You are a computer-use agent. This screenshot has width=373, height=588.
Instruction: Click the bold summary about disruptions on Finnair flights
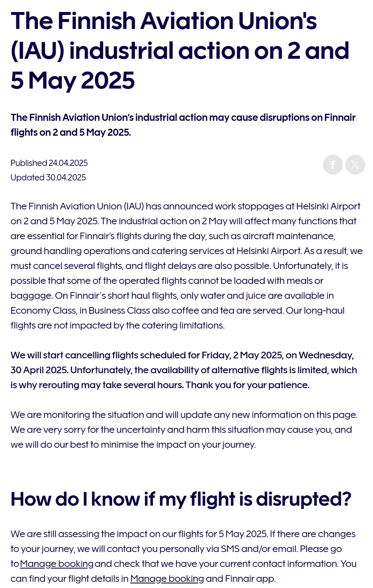pyautogui.click(x=183, y=125)
